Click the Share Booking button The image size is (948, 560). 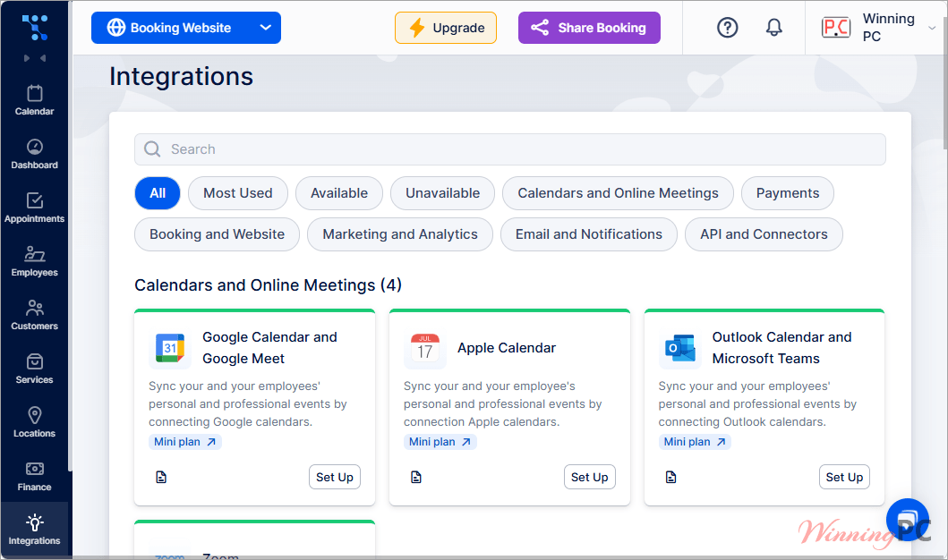pos(589,28)
